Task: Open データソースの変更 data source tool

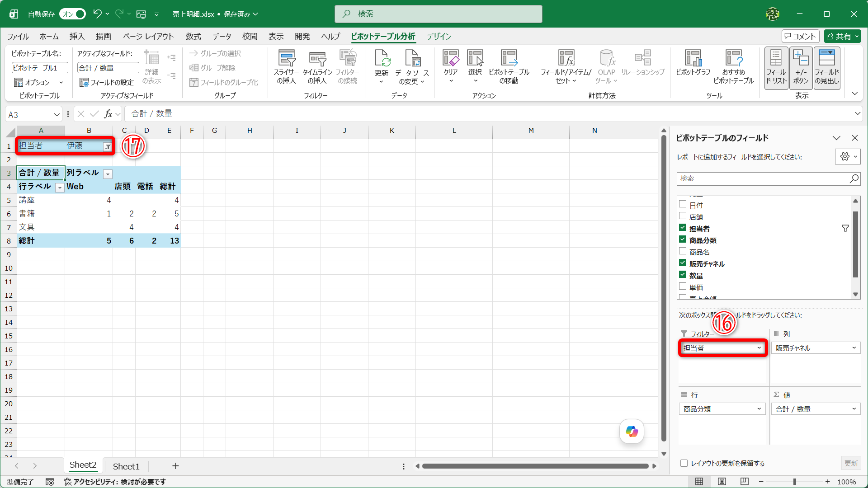Action: pos(412,67)
